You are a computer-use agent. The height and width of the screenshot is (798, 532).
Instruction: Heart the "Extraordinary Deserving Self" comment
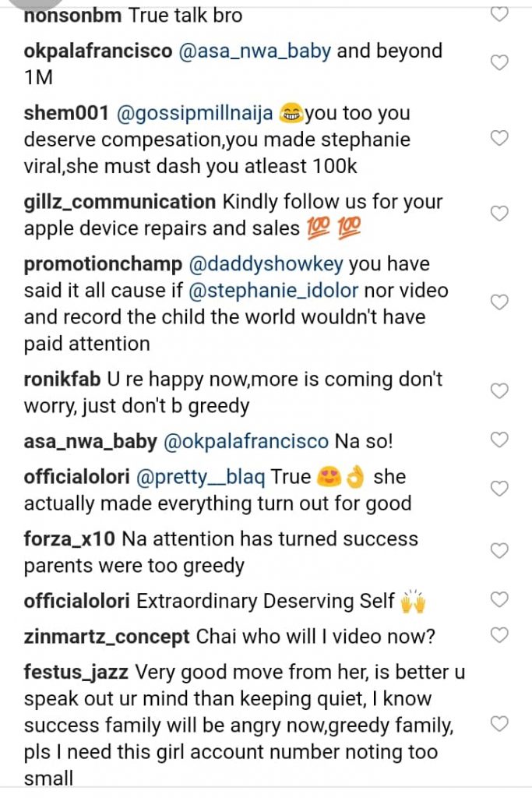(499, 600)
